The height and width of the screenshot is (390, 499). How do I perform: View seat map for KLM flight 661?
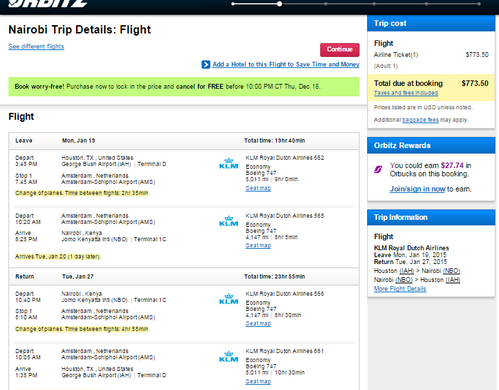(x=258, y=382)
